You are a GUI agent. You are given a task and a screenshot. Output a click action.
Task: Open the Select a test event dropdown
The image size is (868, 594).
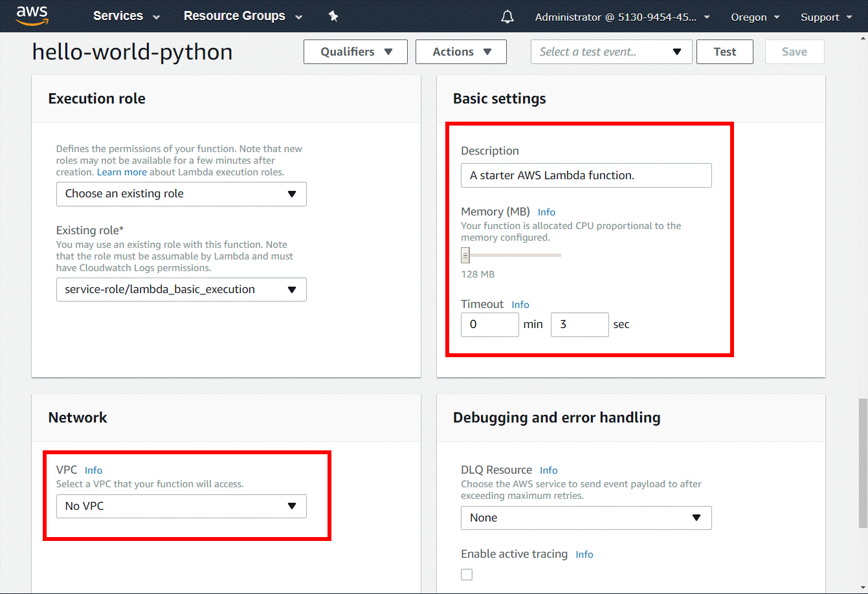pos(611,52)
